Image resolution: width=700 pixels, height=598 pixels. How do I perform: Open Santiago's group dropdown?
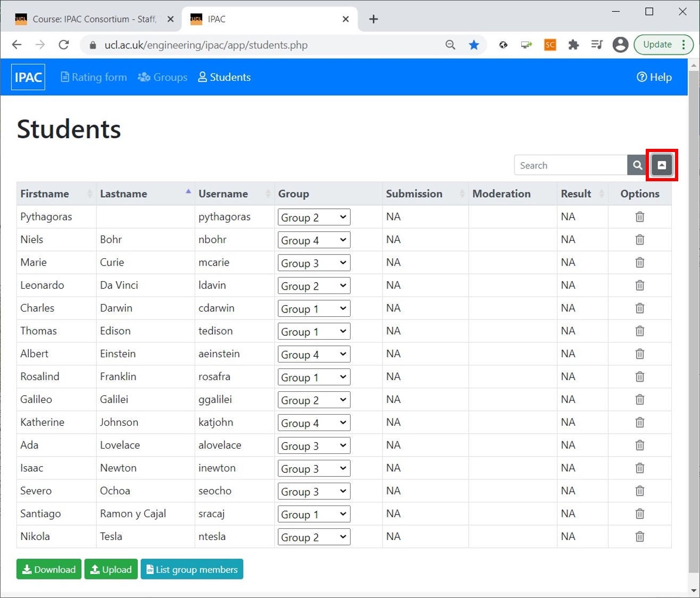point(314,514)
